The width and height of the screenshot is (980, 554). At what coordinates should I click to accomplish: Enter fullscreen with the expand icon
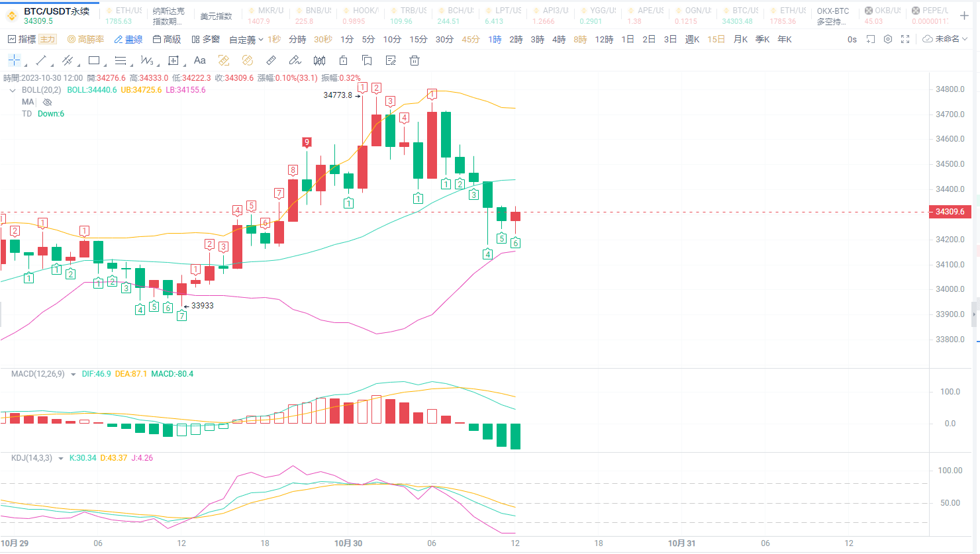(905, 39)
